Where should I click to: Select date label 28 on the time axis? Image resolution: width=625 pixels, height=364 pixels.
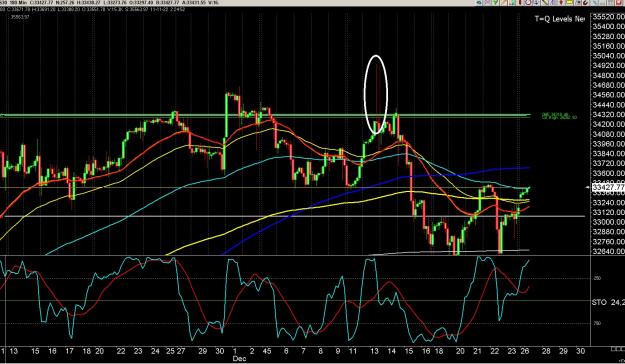tap(546, 351)
